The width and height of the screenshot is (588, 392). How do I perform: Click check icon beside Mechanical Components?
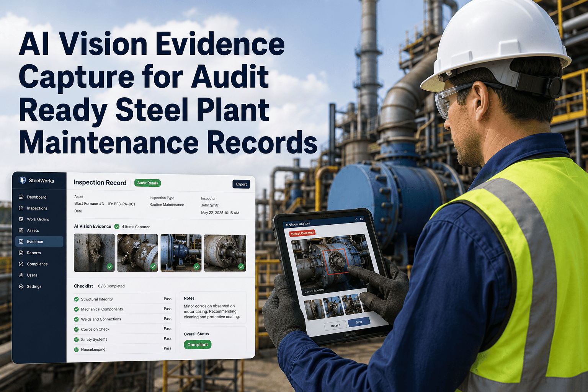point(76,309)
